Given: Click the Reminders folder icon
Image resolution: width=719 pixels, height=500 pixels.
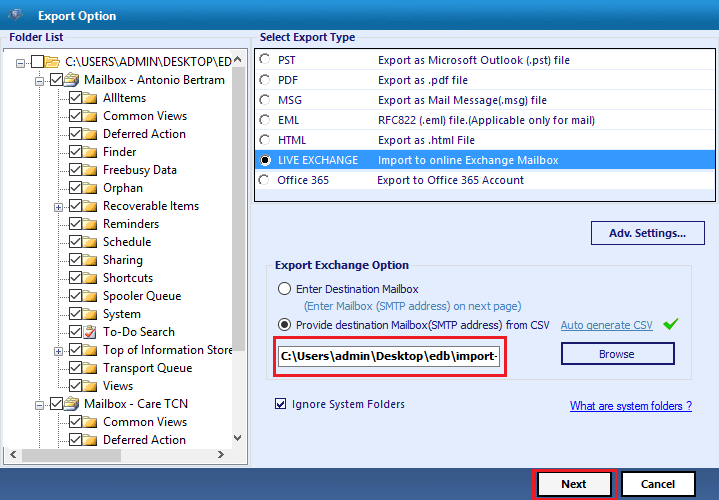Looking at the screenshot, I should [90, 224].
